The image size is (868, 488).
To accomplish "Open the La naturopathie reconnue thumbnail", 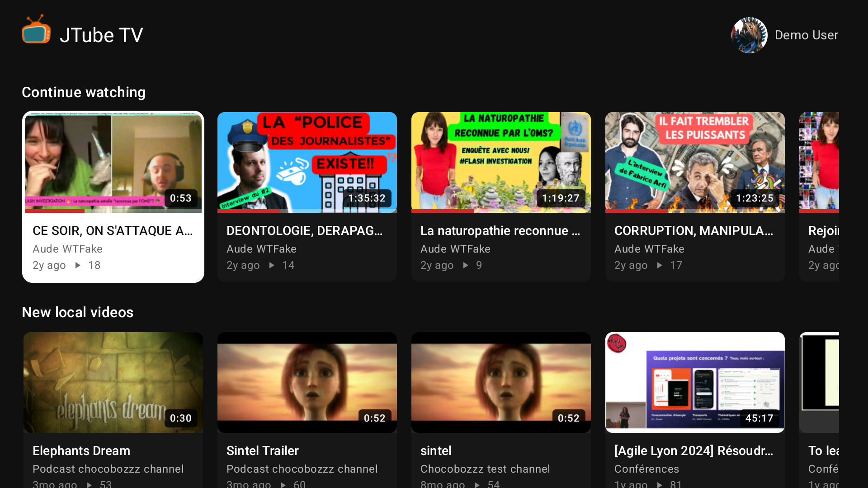I will [501, 162].
